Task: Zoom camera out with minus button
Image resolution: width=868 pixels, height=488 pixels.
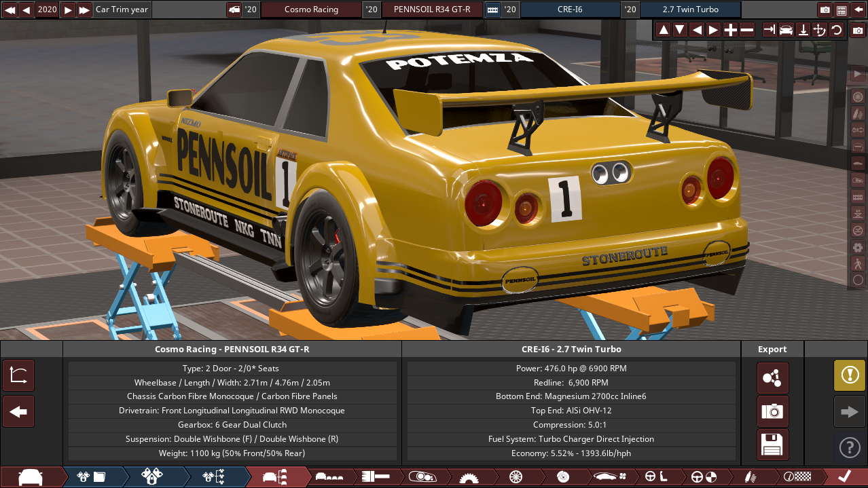Action: click(746, 30)
